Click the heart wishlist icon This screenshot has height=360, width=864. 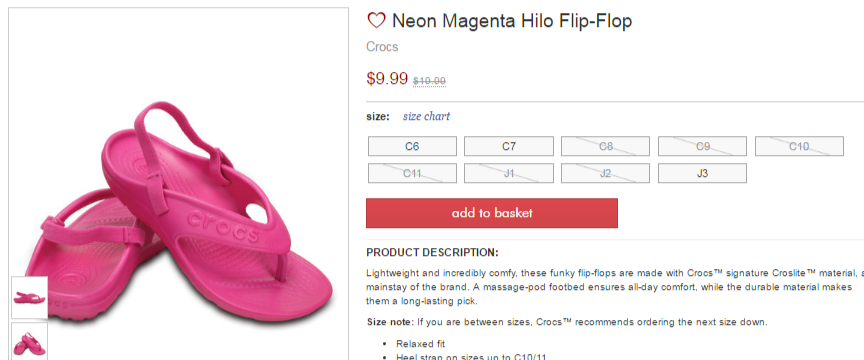click(x=376, y=21)
